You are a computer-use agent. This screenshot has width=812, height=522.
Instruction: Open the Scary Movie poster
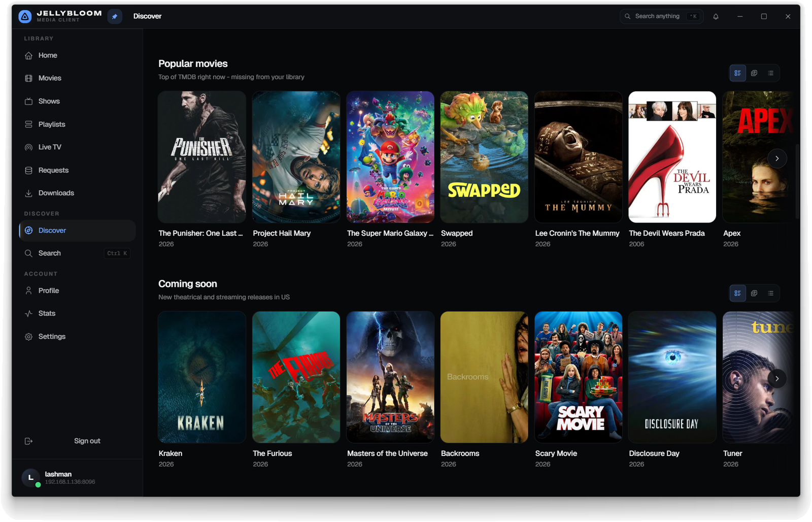[578, 377]
